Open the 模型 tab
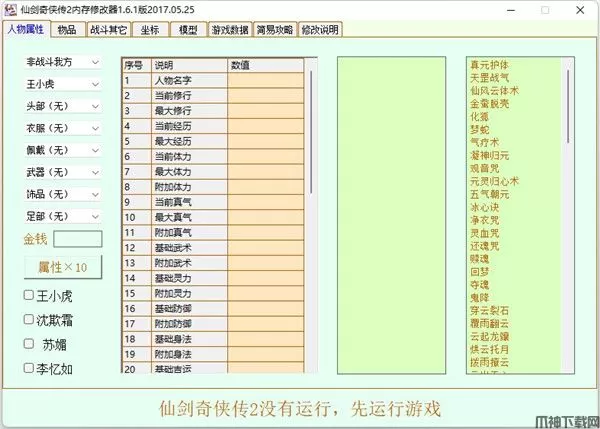Image resolution: width=600 pixels, height=429 pixels. [188, 30]
